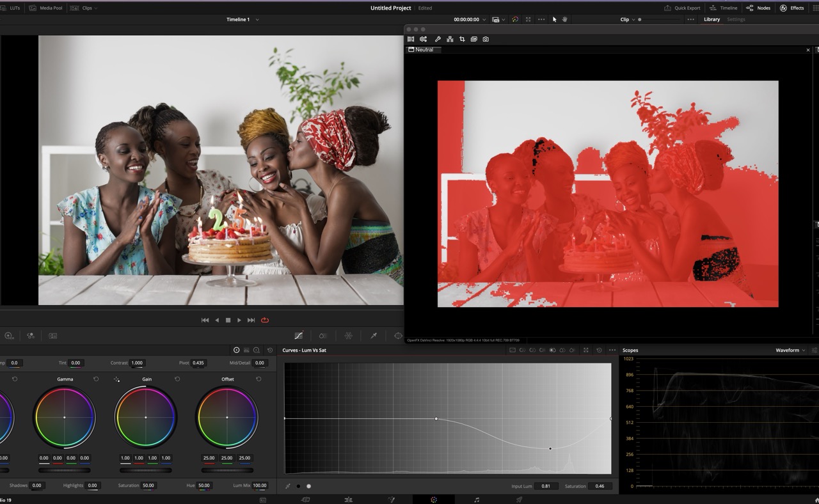
Task: Open the Media Pool panel
Action: (x=46, y=8)
